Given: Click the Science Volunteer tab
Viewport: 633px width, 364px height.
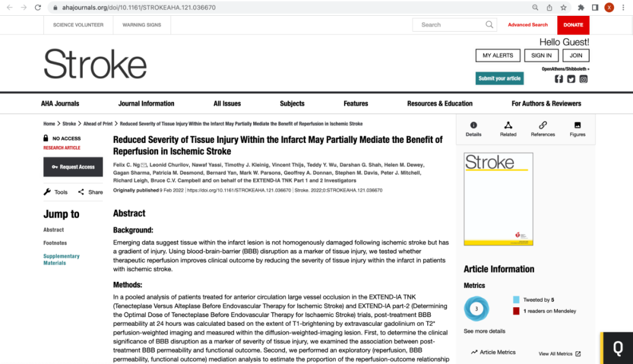Looking at the screenshot, I should (79, 25).
